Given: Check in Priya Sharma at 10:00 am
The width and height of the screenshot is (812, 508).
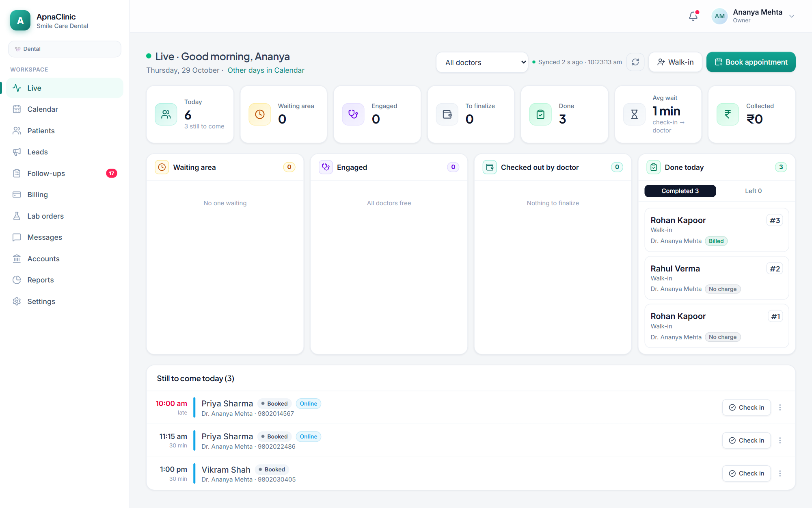Looking at the screenshot, I should (746, 408).
